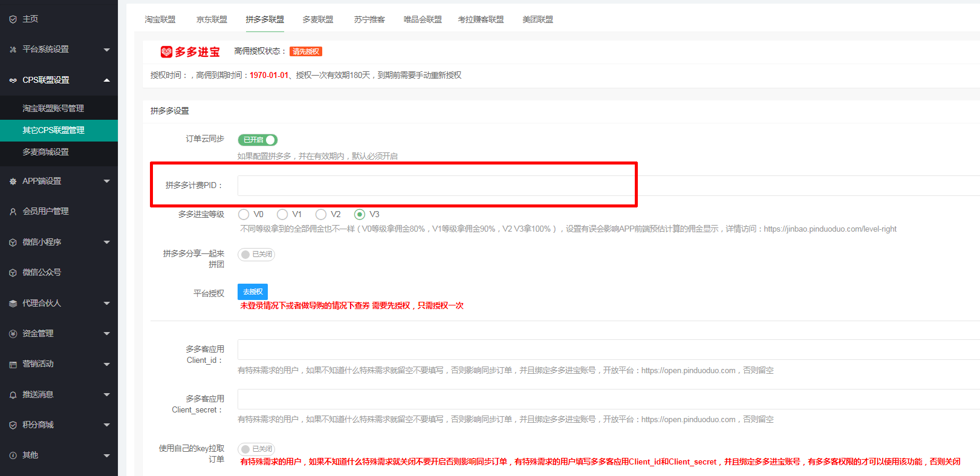Click the 营销活动 card icon
Image resolution: width=980 pixels, height=476 pixels.
pos(13,364)
